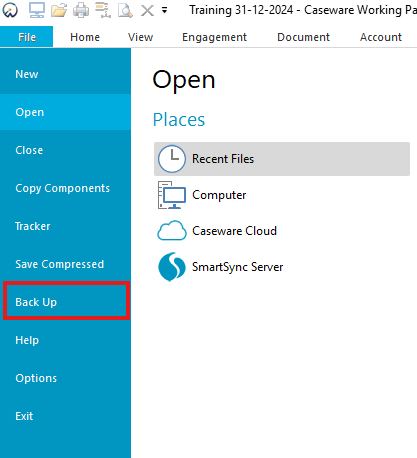Choose Close in the File menu
The image size is (417, 458).
tap(65, 150)
